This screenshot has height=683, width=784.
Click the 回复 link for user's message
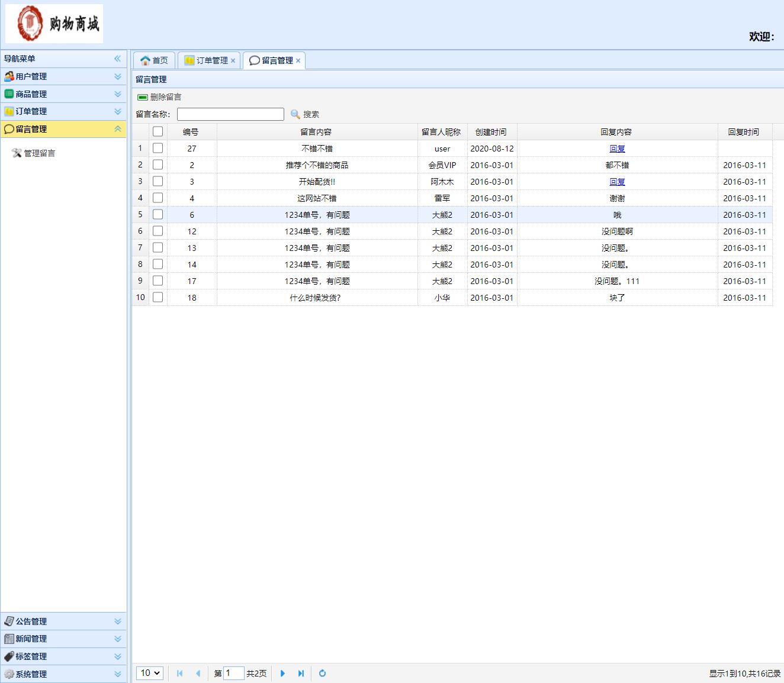coord(617,149)
